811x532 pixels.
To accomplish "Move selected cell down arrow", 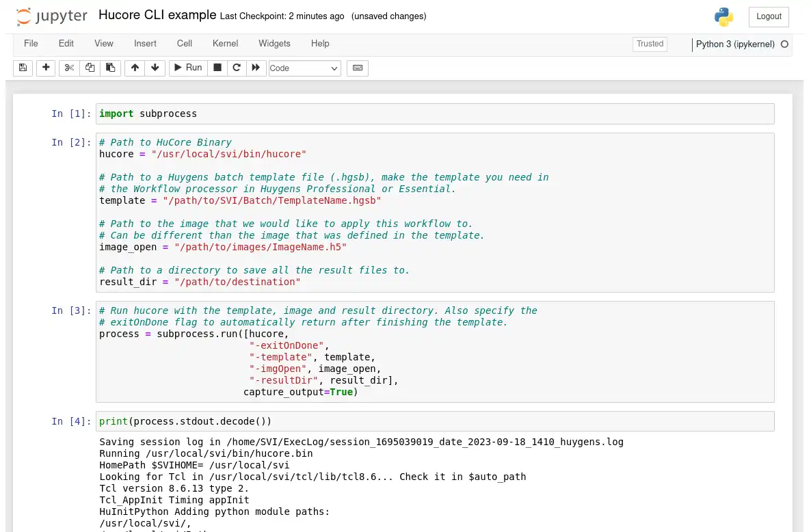I will point(155,68).
